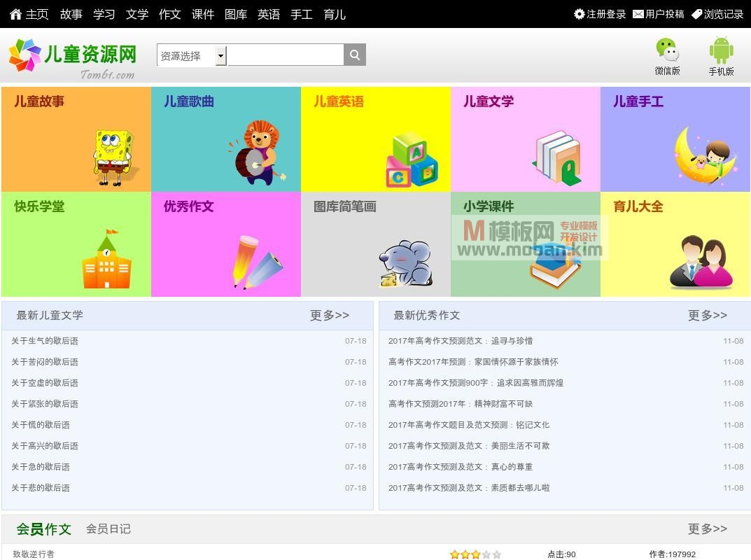Open 2017高考作文预测及范文：美丽生活不可欺
Screen dimensions: 751x560
pyautogui.click(x=469, y=446)
